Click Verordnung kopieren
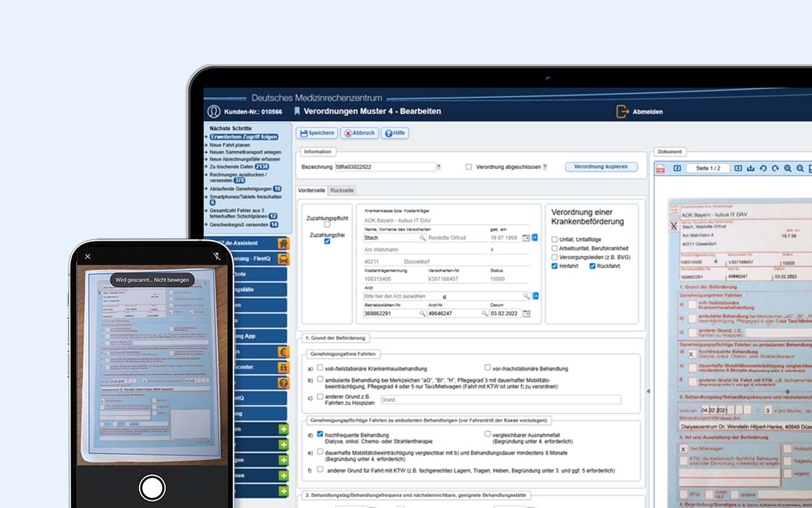 (x=601, y=166)
